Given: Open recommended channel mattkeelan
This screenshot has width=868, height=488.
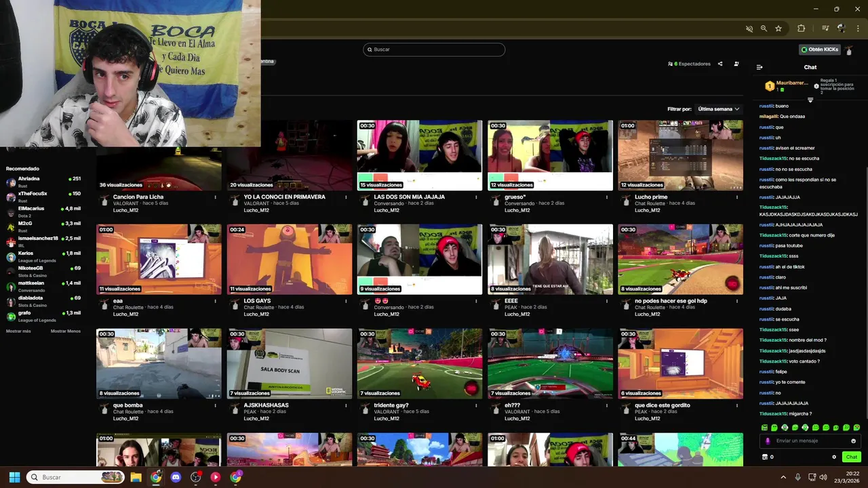Looking at the screenshot, I should point(43,286).
